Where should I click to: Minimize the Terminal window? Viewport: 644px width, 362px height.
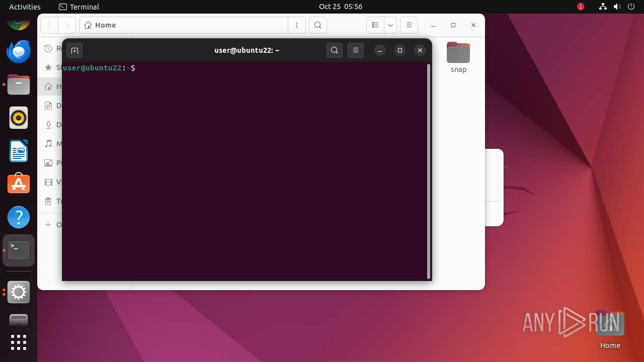point(380,50)
